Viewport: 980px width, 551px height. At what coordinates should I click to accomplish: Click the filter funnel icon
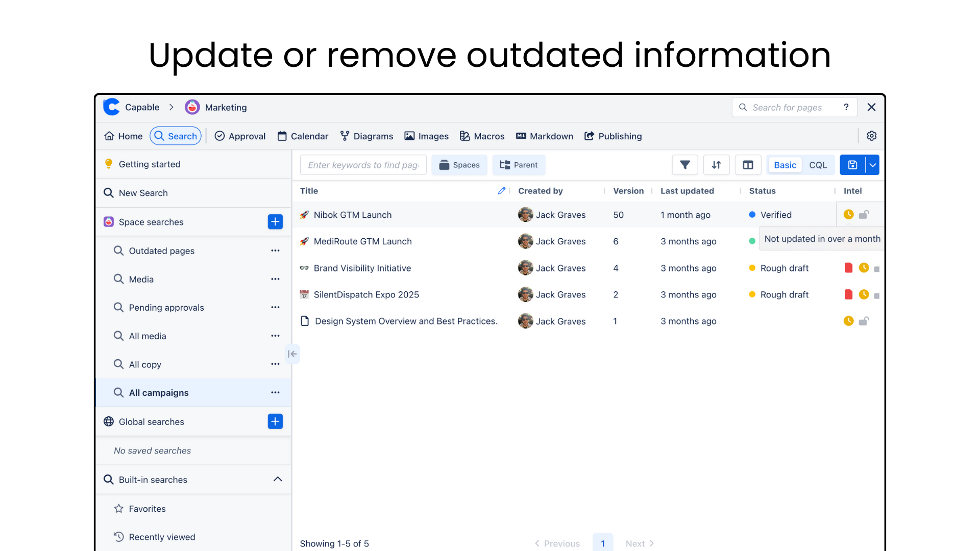[685, 165]
